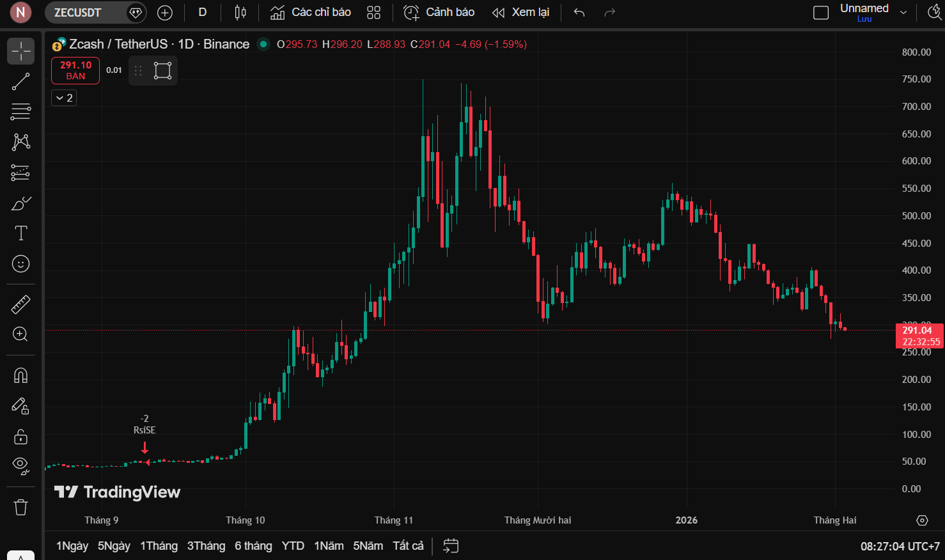
Task: Undo the last chart action
Action: tap(579, 13)
